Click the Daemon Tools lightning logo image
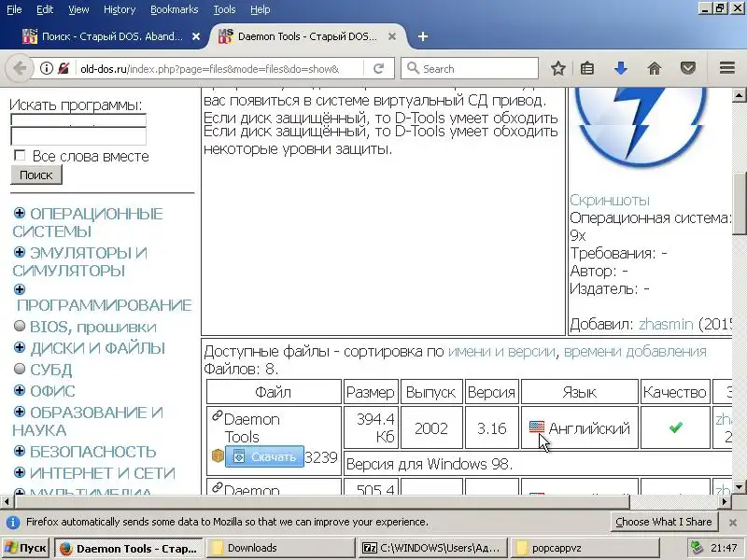This screenshot has height=560, width=747. [641, 126]
